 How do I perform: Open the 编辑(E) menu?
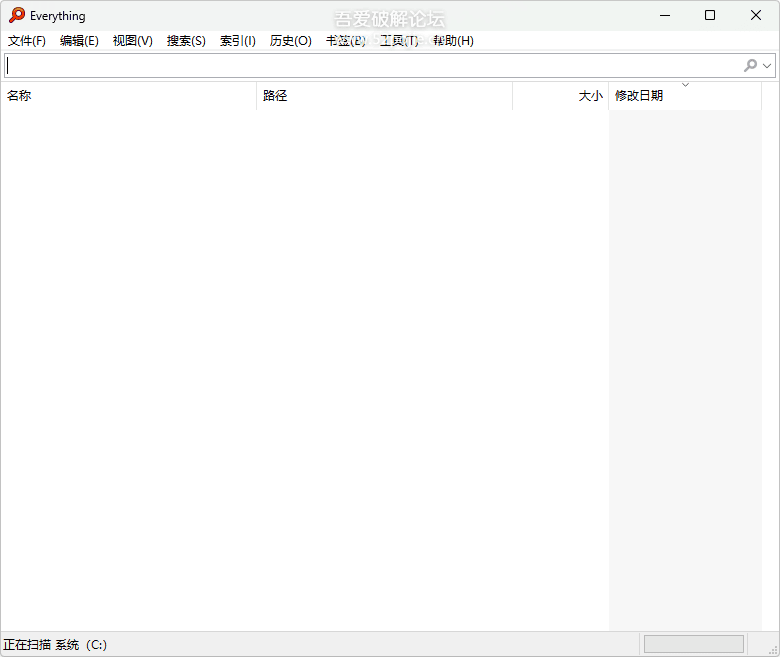tap(79, 41)
